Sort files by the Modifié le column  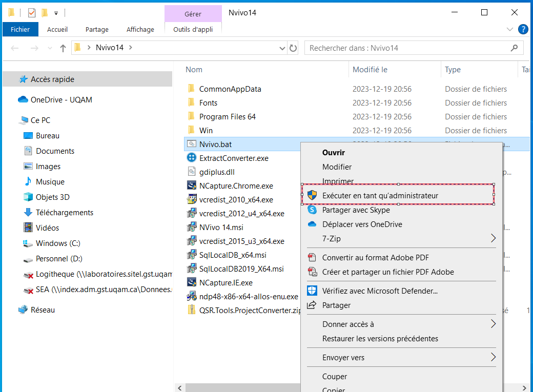pyautogui.click(x=370, y=70)
